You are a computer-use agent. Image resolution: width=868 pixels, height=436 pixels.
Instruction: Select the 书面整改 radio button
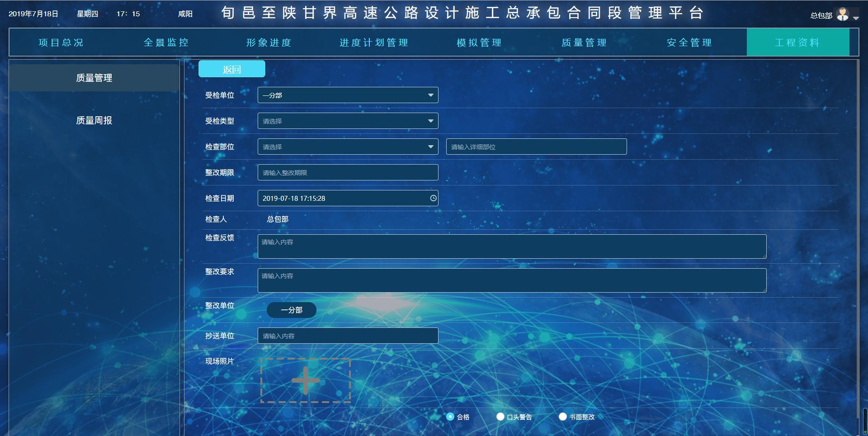[x=563, y=417]
